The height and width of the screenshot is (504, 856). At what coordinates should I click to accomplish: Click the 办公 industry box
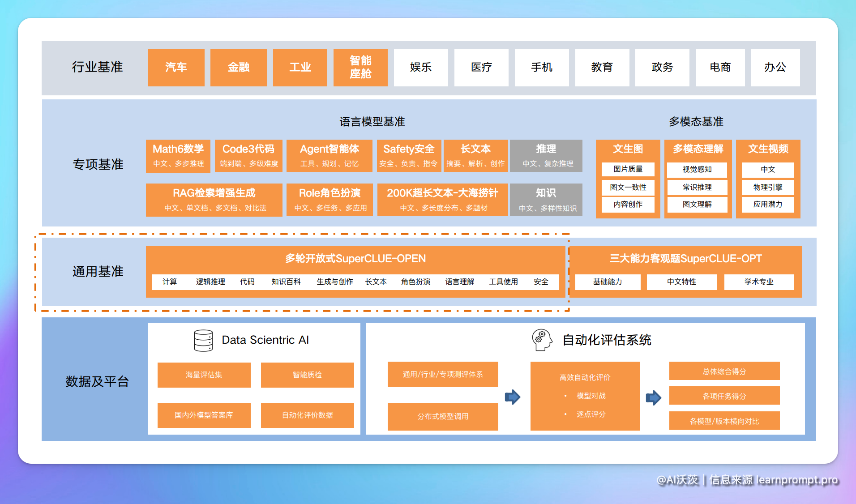click(775, 68)
